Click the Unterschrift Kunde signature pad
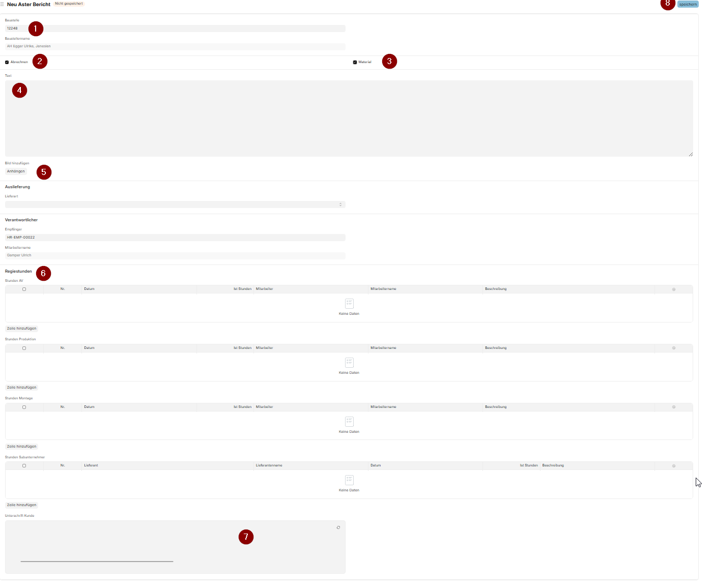The image size is (713, 588). coord(175,547)
